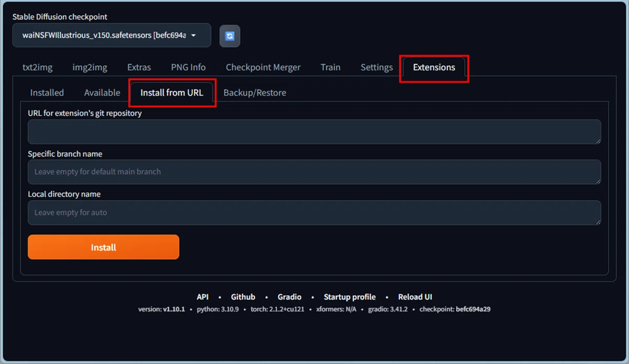Switch to the txt2img tab
Screen dimensions: 629x364
point(37,67)
